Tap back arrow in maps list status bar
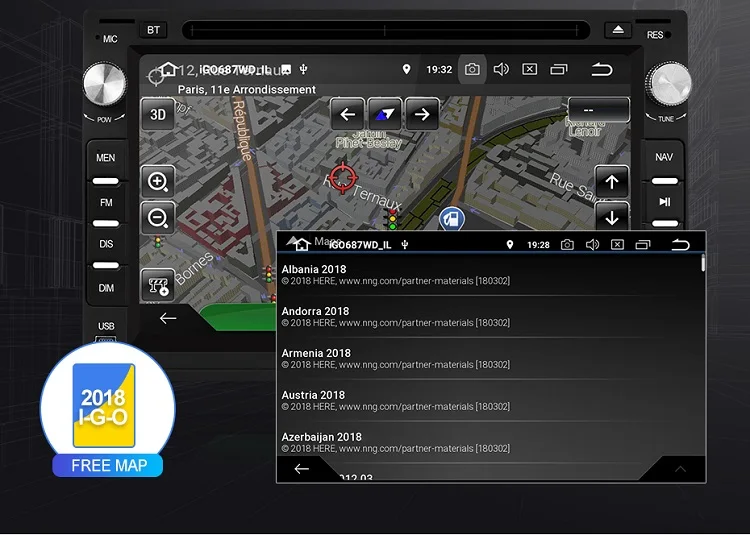Image resolution: width=750 pixels, height=535 pixels. [x=680, y=245]
